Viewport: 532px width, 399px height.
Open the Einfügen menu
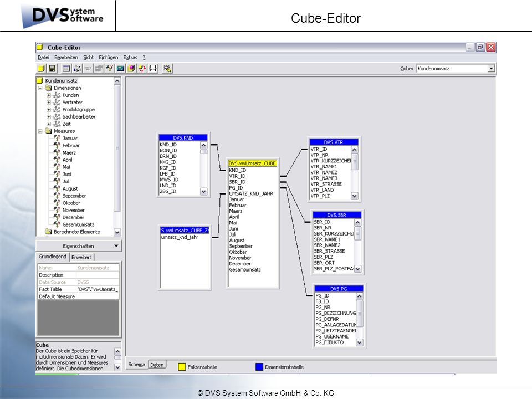pyautogui.click(x=109, y=57)
